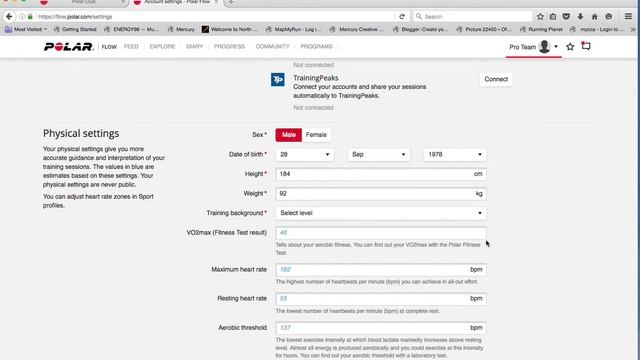Open Polar notifications icon

pyautogui.click(x=586, y=46)
